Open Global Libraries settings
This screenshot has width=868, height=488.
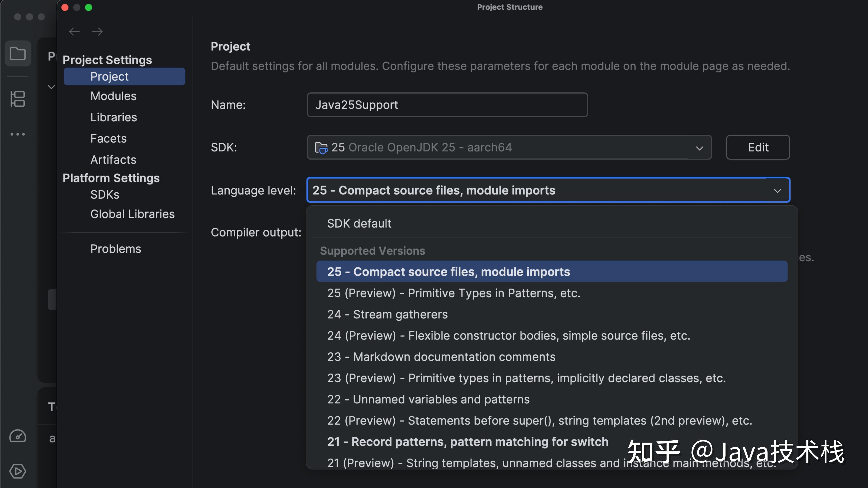pos(132,214)
